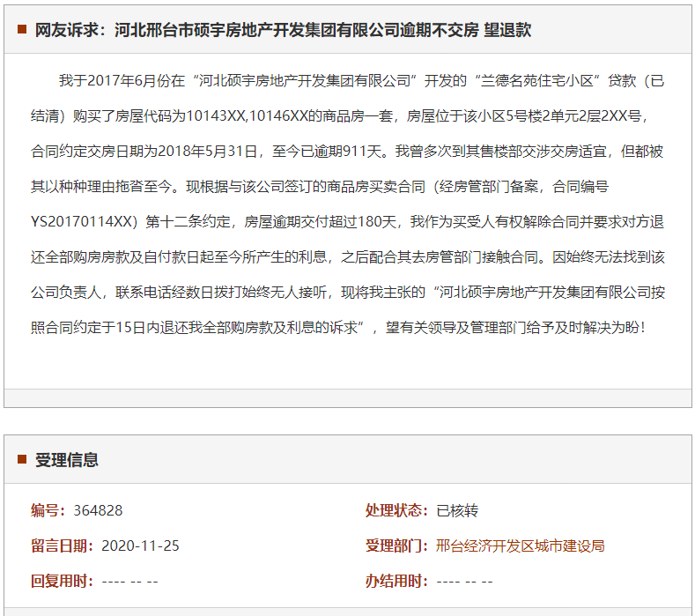The height and width of the screenshot is (616, 695).
Task: Select the message date 2020-11-25
Action: coord(140,545)
